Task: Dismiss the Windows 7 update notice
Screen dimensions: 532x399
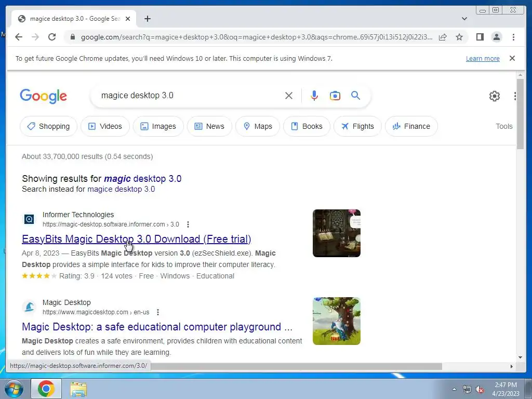Action: point(512,58)
